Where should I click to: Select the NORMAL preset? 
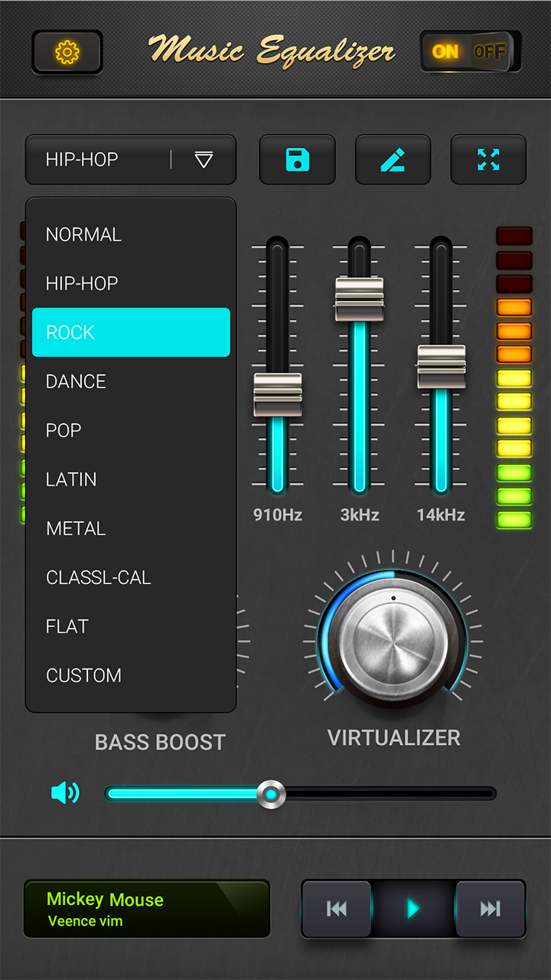click(x=131, y=234)
